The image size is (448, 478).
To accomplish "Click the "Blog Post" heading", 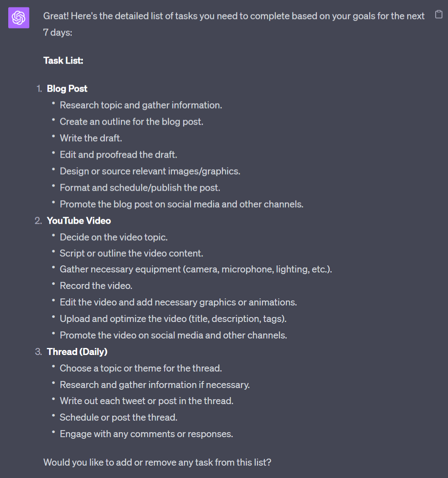I will point(67,89).
